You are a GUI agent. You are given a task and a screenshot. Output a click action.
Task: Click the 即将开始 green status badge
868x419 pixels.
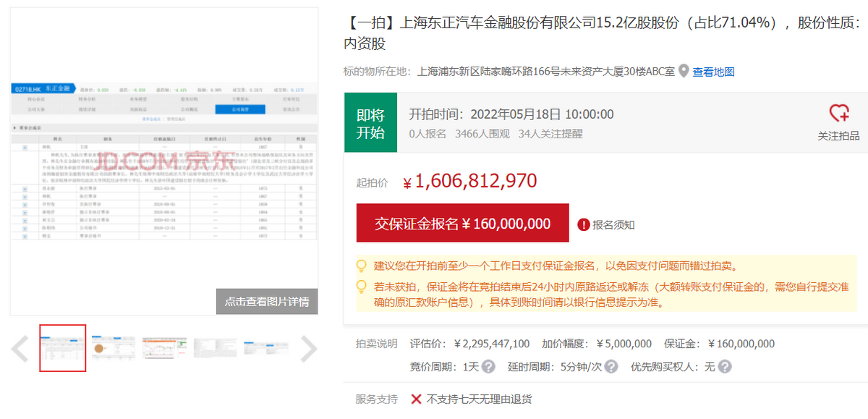pyautogui.click(x=371, y=123)
